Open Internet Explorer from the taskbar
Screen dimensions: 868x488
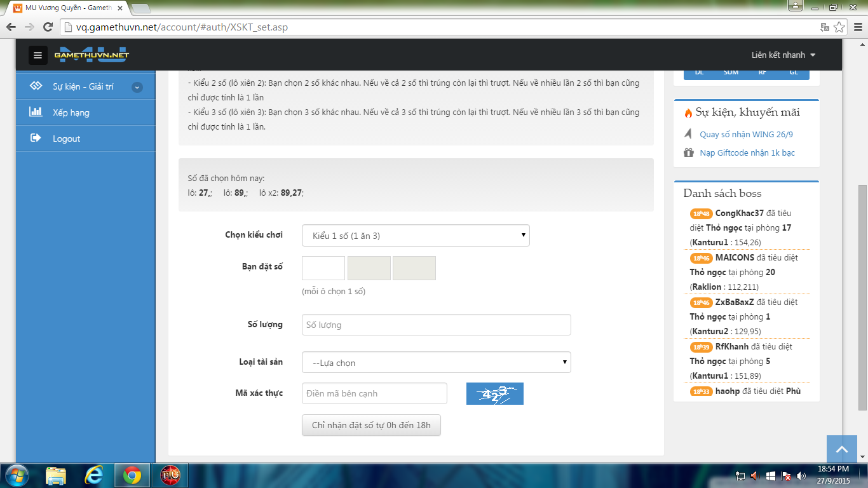pyautogui.click(x=94, y=475)
